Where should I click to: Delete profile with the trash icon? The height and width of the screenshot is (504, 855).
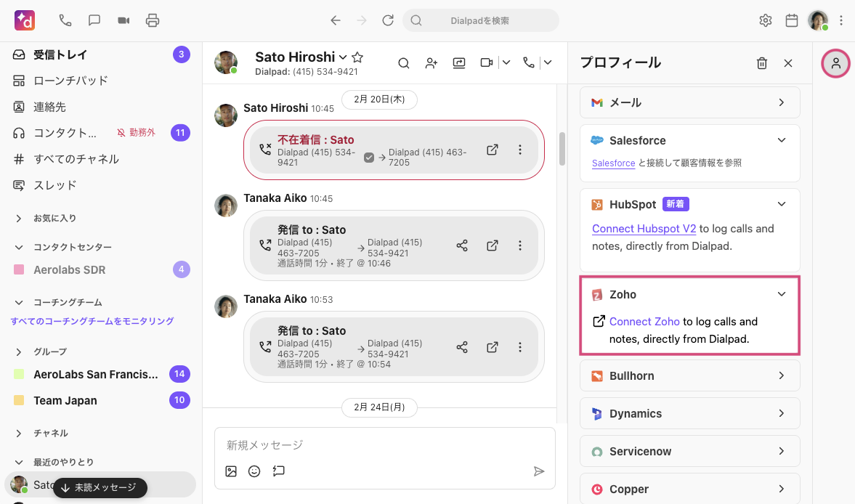(762, 63)
